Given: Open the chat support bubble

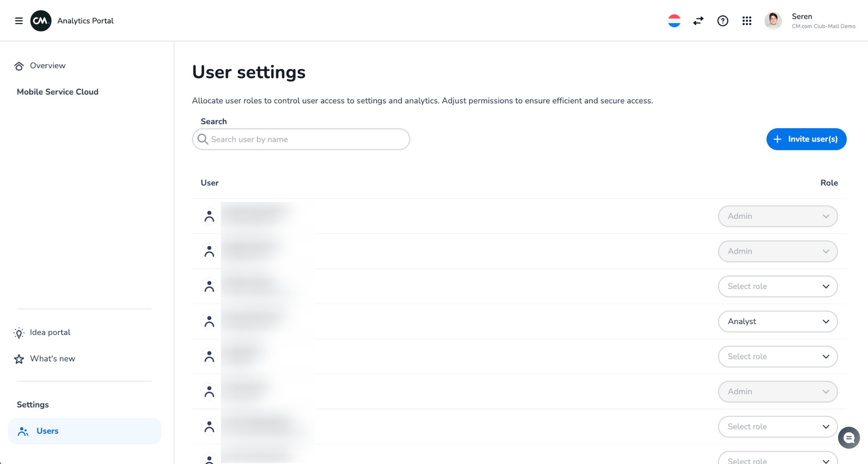Looking at the screenshot, I should coord(849,437).
